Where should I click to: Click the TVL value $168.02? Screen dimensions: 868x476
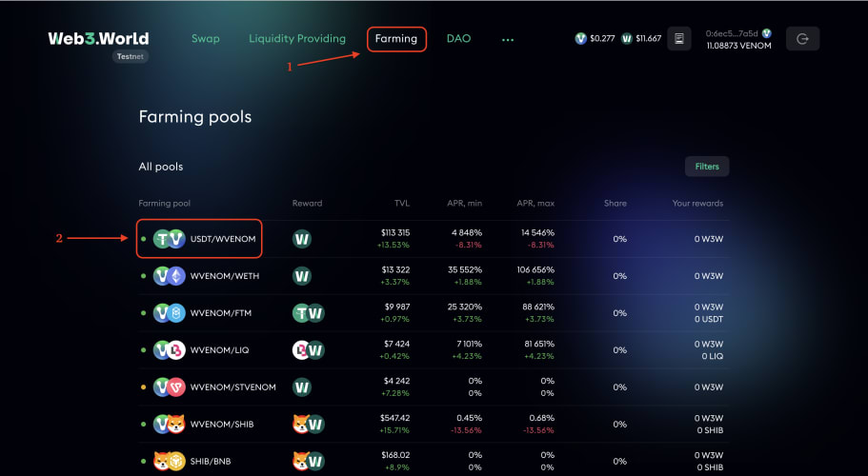[395, 455]
